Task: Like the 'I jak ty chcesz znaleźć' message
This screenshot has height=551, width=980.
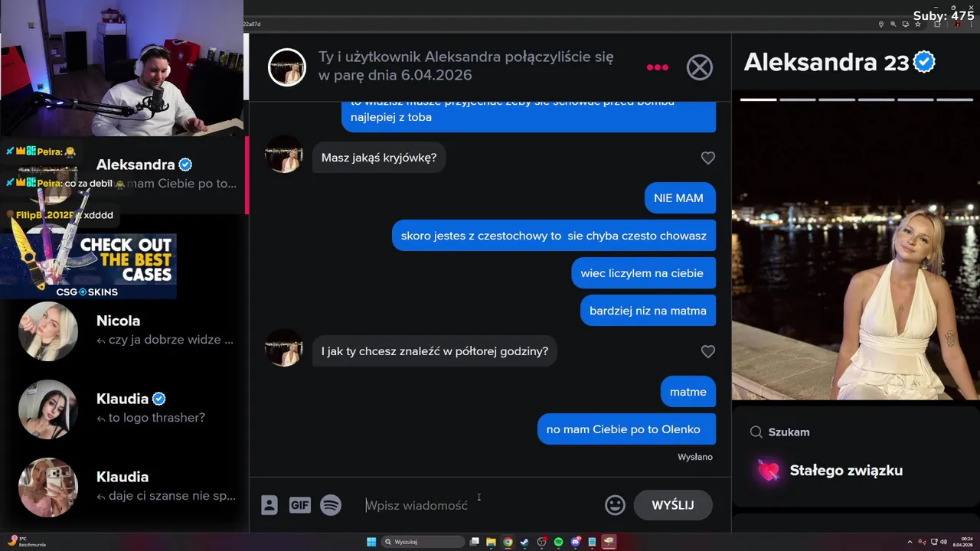Action: pos(708,351)
